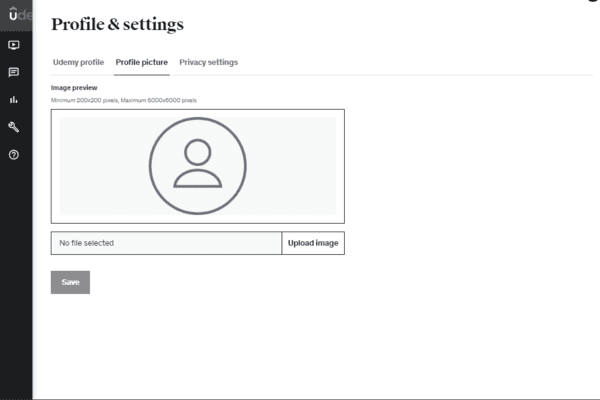
Task: Click the 'No file selected' field
Action: (x=166, y=243)
